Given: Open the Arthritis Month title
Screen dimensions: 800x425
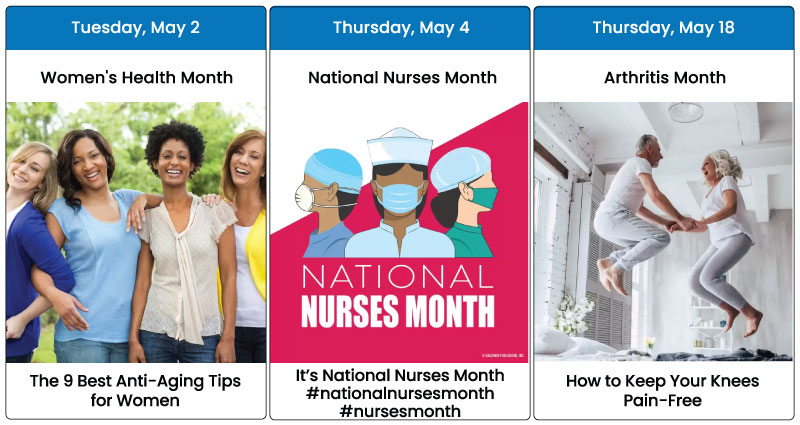Looking at the screenshot, I should pyautogui.click(x=665, y=78).
